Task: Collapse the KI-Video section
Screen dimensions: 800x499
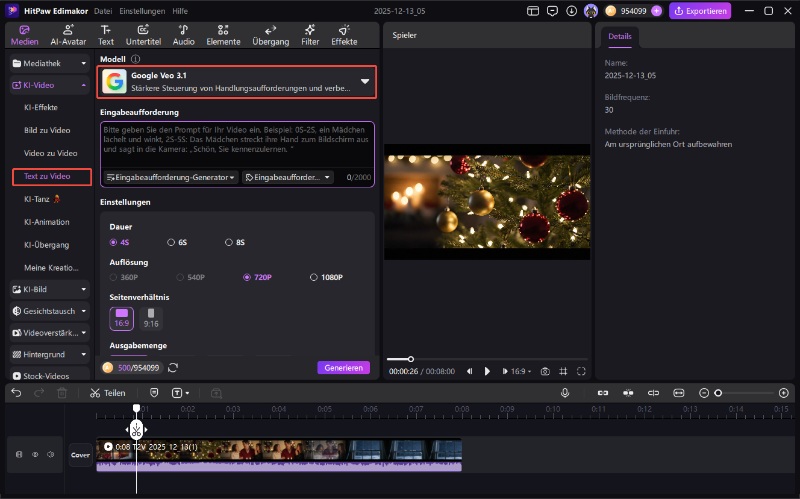Action: (x=49, y=85)
